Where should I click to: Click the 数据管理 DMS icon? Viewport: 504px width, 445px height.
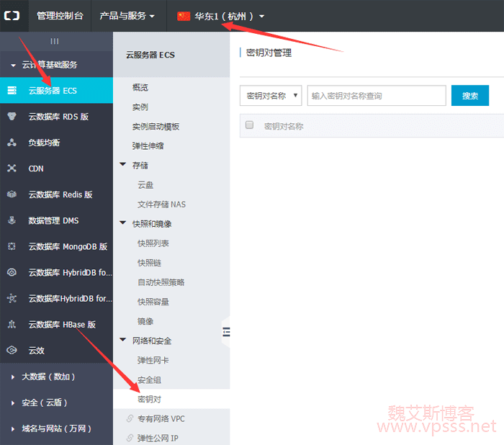click(x=12, y=220)
